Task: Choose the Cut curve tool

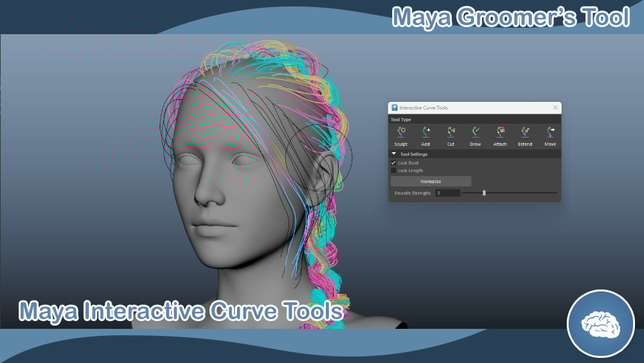Action: coord(451,136)
